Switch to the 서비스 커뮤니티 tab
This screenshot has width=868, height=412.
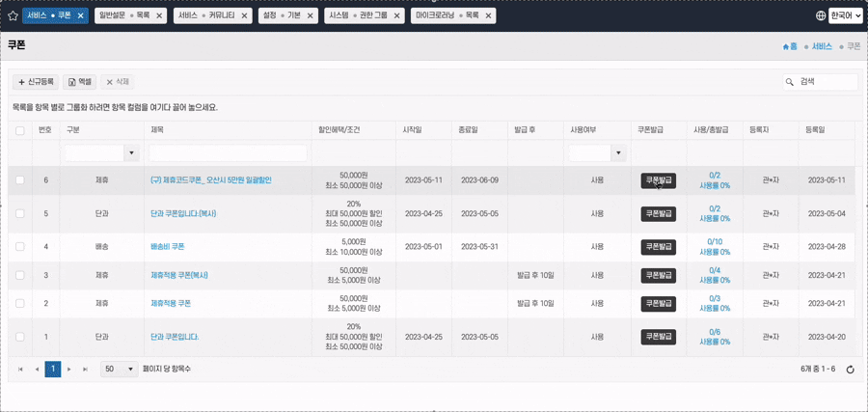tap(206, 16)
